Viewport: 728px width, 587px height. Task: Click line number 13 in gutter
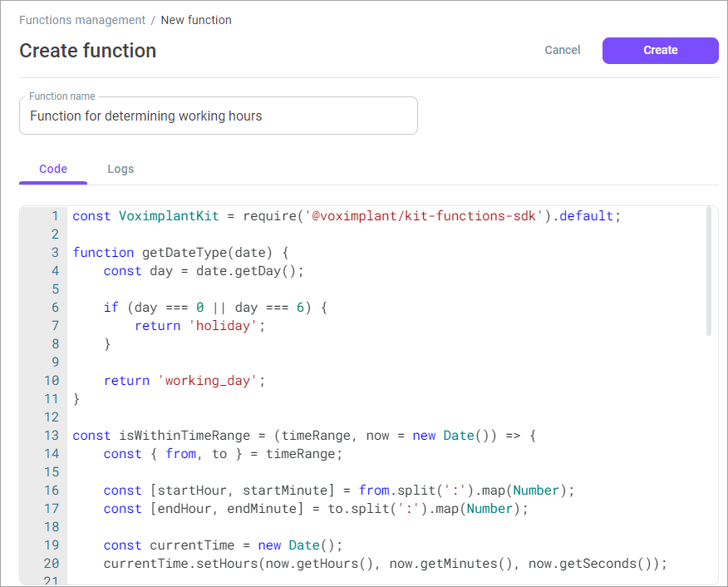(x=52, y=436)
